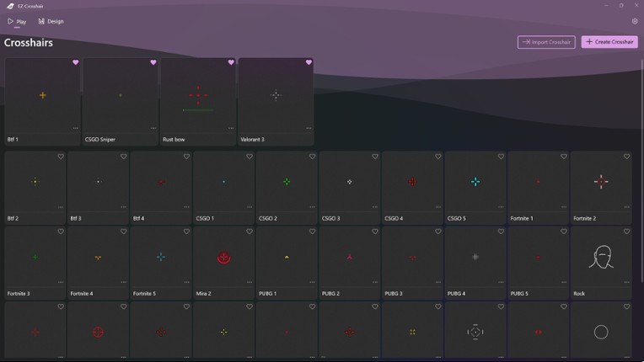Open more options for CSGO Sniper
This screenshot has width=644, height=362.
153,129
